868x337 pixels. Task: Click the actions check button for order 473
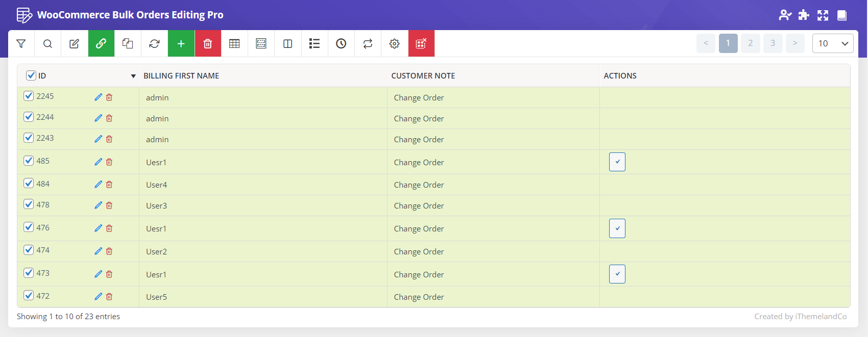[617, 274]
